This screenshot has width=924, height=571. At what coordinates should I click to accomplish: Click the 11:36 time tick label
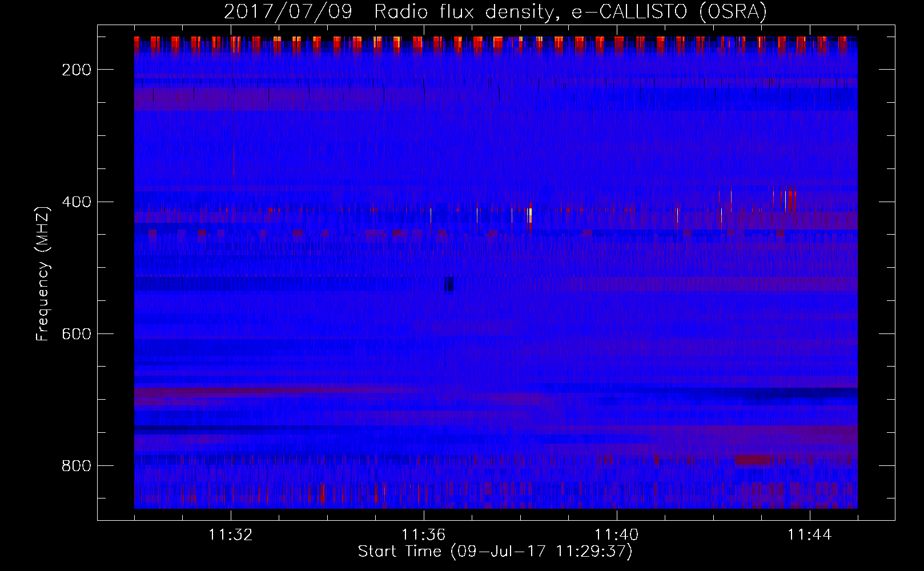point(424,535)
